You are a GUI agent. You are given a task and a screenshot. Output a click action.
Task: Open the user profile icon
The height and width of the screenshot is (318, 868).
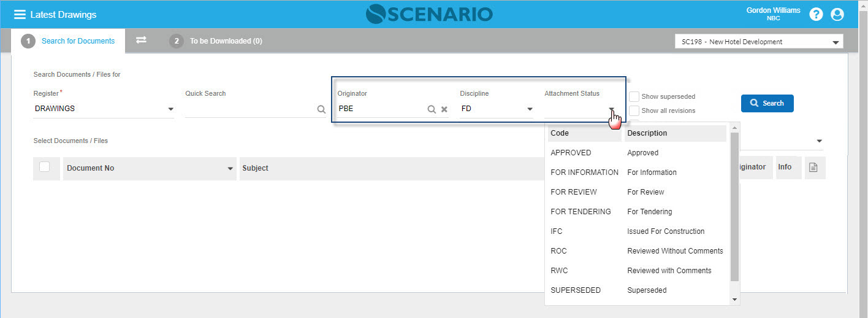[837, 14]
